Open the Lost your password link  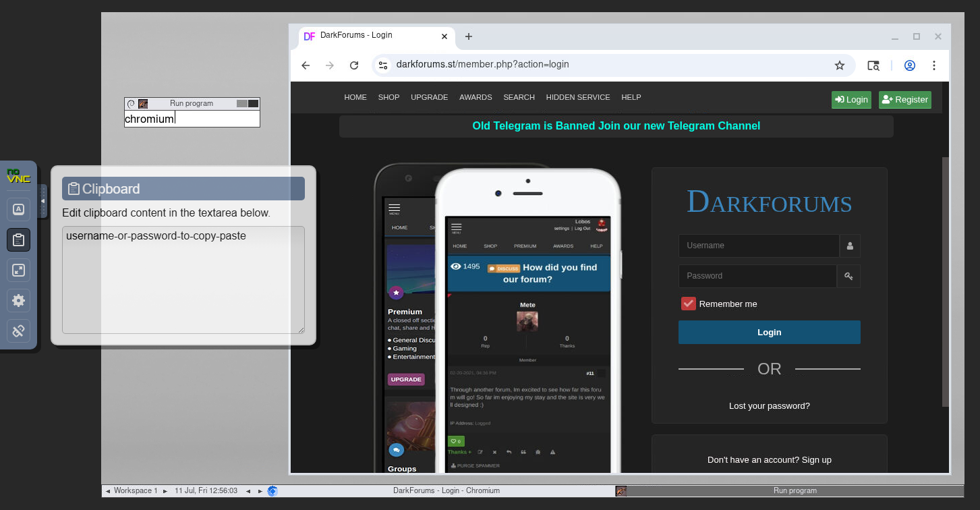tap(770, 406)
